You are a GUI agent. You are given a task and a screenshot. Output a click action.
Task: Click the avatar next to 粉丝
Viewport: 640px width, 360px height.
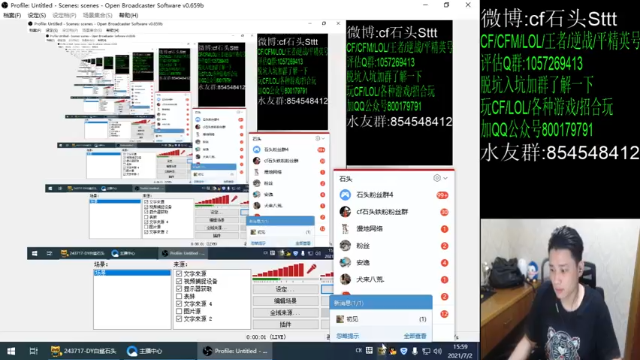[345, 245]
